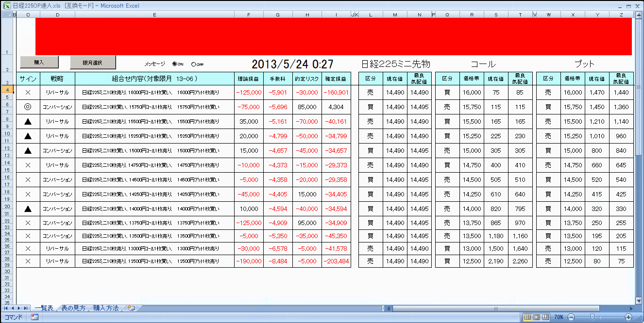Click the 手数料 column header
Screen dimensions: 644x323
[x=278, y=79]
